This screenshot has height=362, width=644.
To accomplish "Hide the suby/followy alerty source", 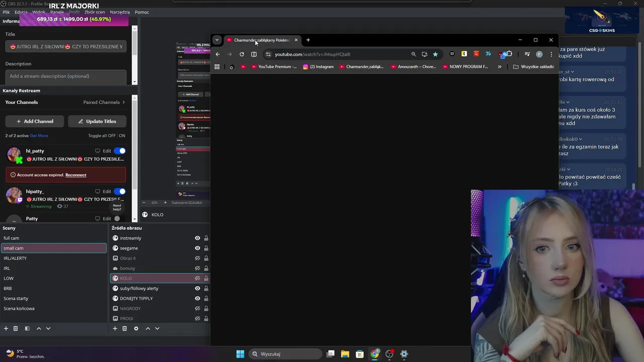I will (197, 288).
